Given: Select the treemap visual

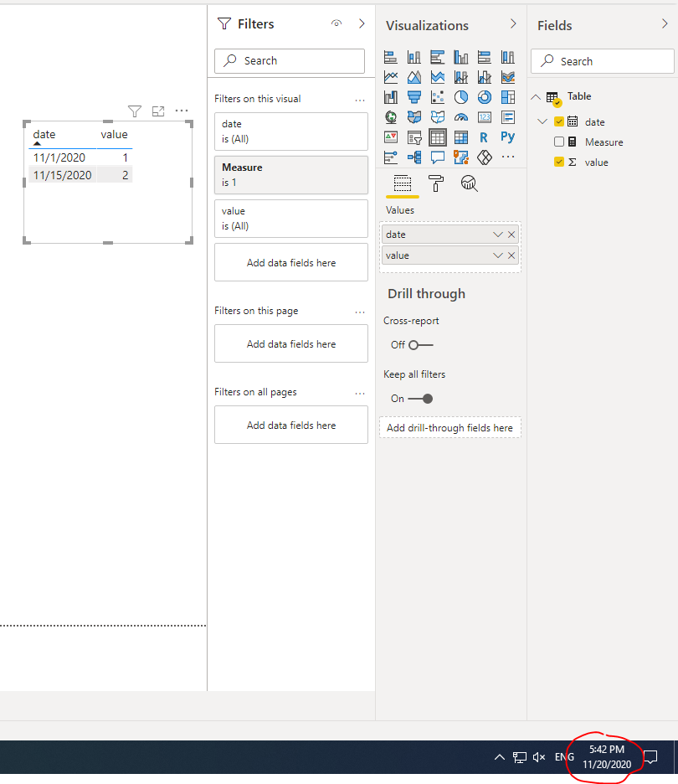Looking at the screenshot, I should click(508, 97).
